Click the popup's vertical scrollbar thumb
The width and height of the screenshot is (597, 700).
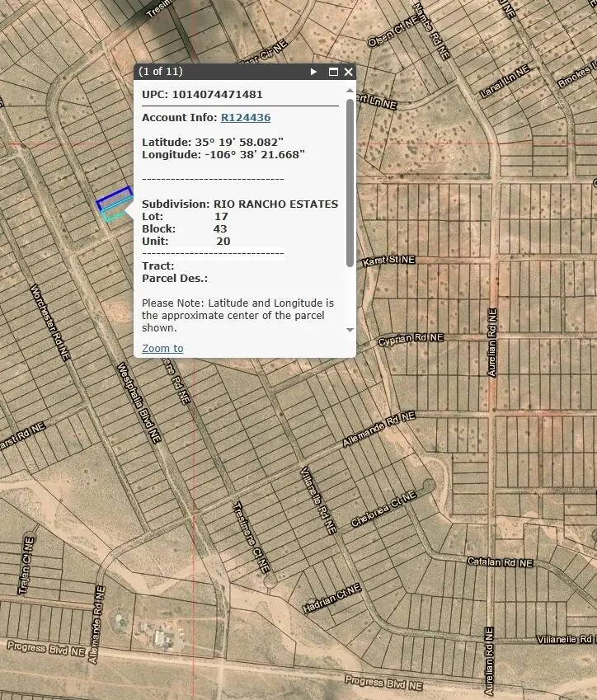[350, 181]
